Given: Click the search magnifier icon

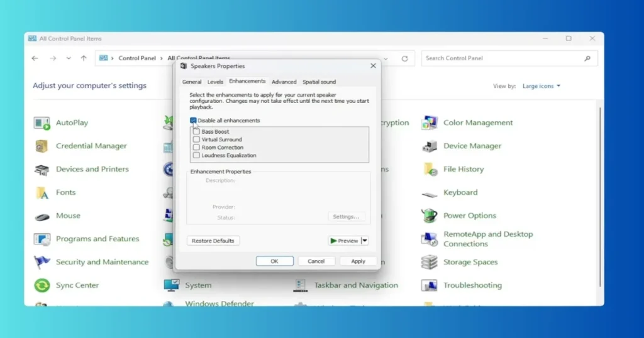Looking at the screenshot, I should [587, 58].
